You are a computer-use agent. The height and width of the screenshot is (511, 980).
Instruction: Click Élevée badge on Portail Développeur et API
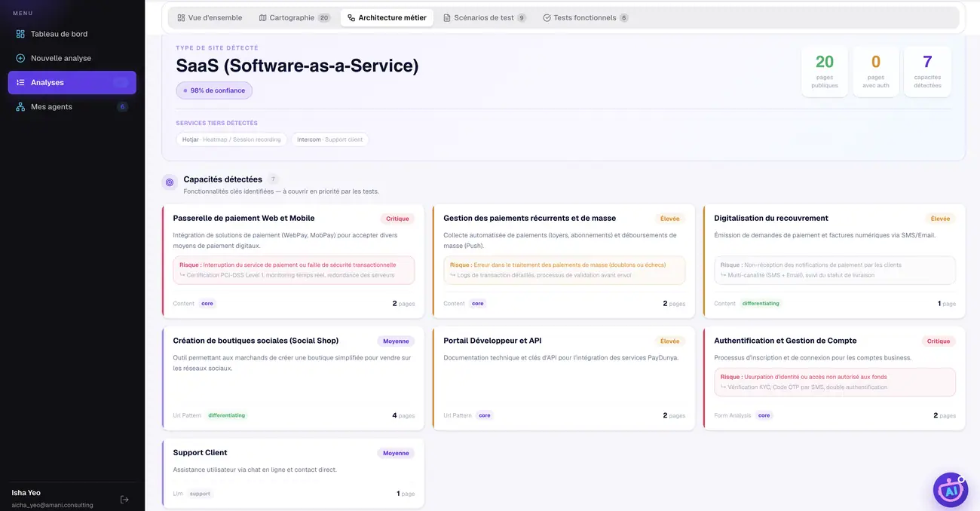point(669,341)
